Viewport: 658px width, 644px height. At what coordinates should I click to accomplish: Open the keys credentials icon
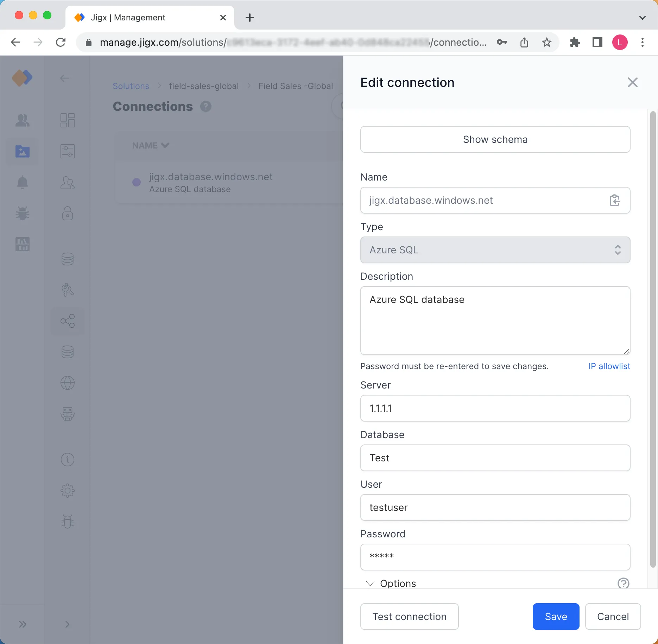coord(68,290)
